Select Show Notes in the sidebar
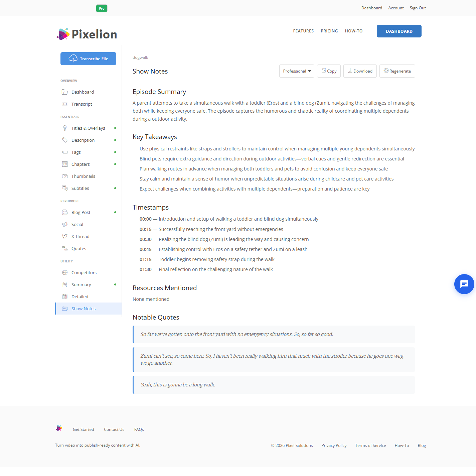This screenshot has height=476, width=476. 89,309
